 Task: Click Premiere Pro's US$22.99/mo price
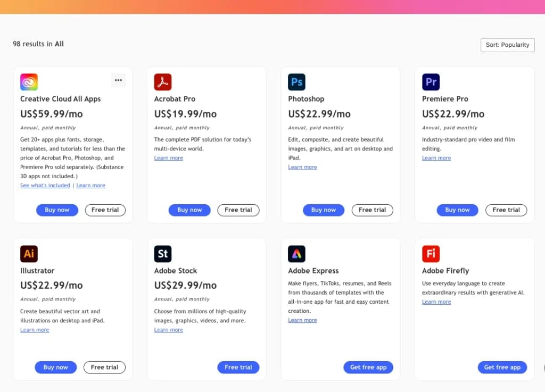click(x=453, y=114)
